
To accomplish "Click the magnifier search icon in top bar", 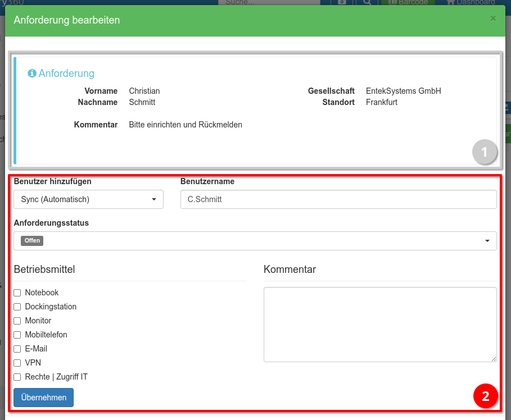I will tap(367, 2).
